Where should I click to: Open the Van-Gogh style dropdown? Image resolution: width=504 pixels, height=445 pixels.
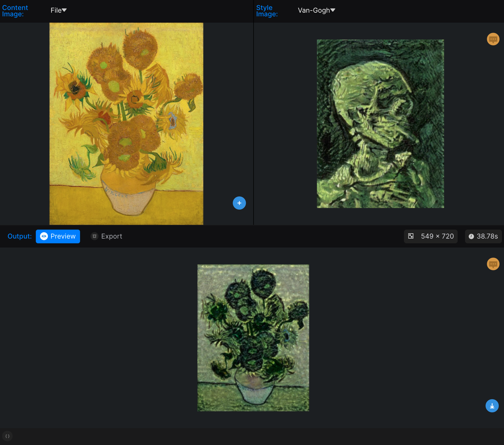(x=316, y=10)
